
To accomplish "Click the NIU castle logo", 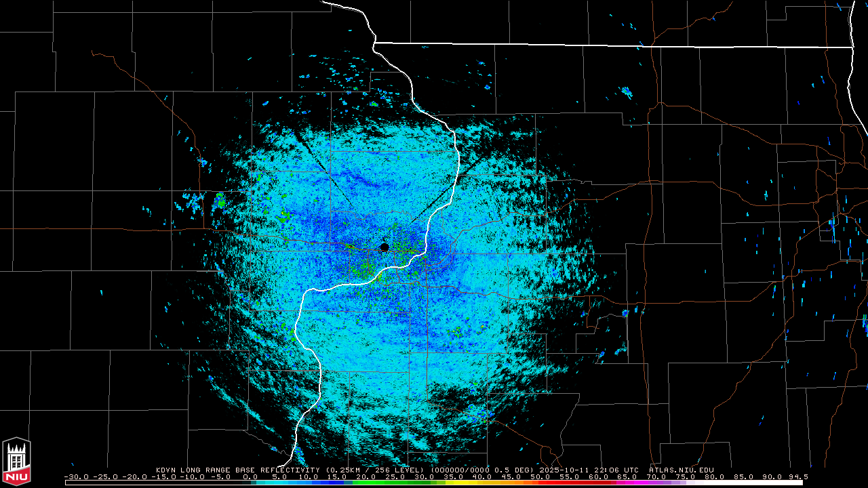I will 16,462.
